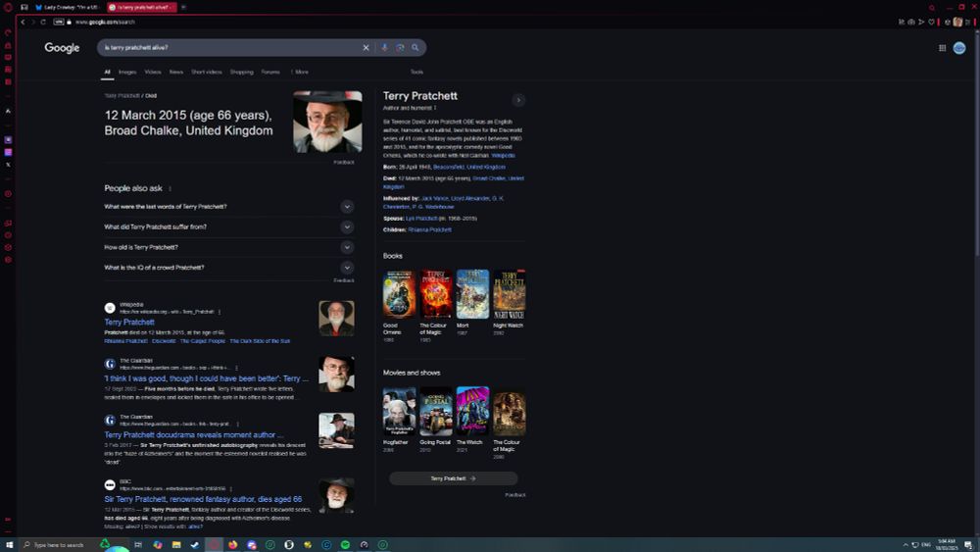
Task: Open The Watch show poster
Action: coord(472,412)
